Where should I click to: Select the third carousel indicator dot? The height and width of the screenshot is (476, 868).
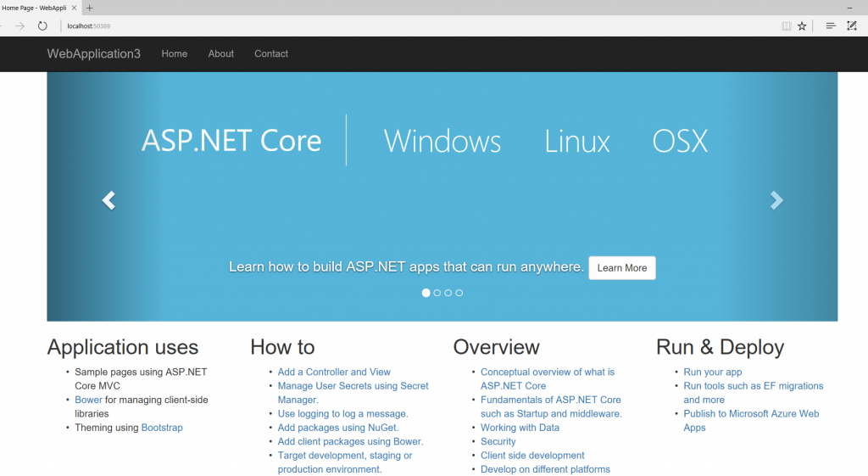pyautogui.click(x=448, y=293)
